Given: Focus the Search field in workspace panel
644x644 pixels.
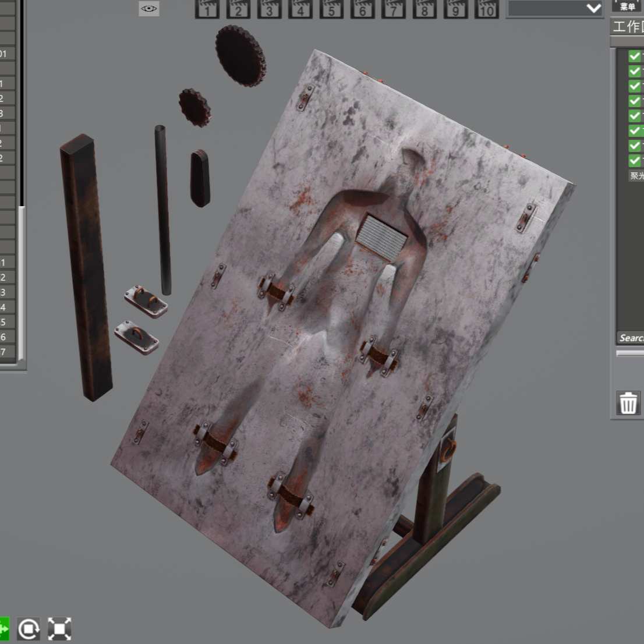Looking at the screenshot, I should tap(631, 338).
